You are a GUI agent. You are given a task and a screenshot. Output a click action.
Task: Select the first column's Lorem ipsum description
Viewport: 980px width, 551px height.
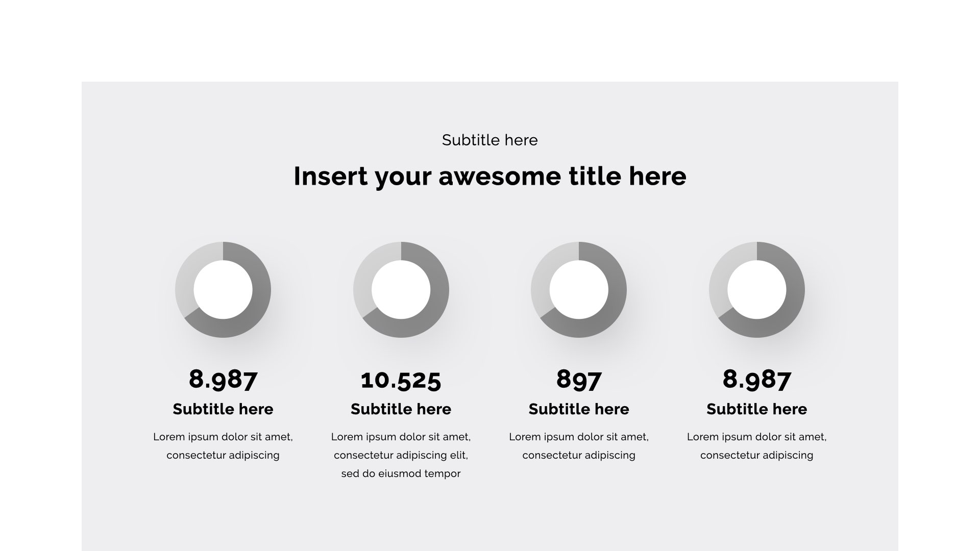223,446
